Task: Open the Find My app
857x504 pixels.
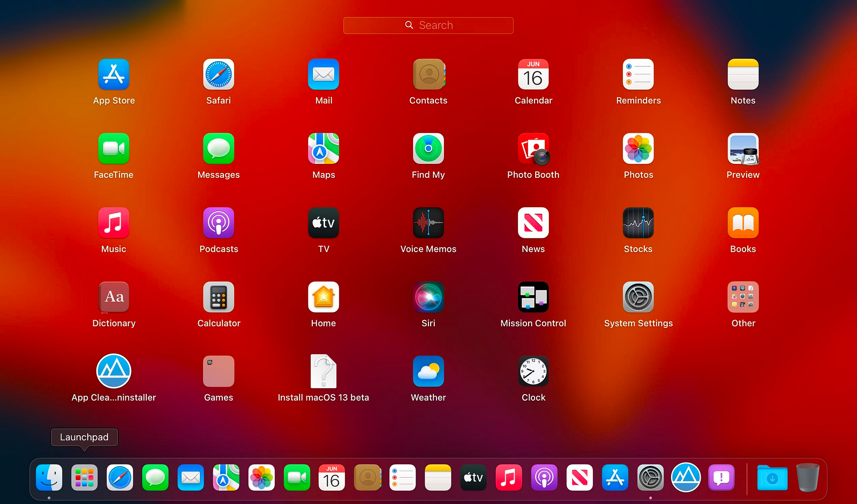Action: (x=428, y=148)
